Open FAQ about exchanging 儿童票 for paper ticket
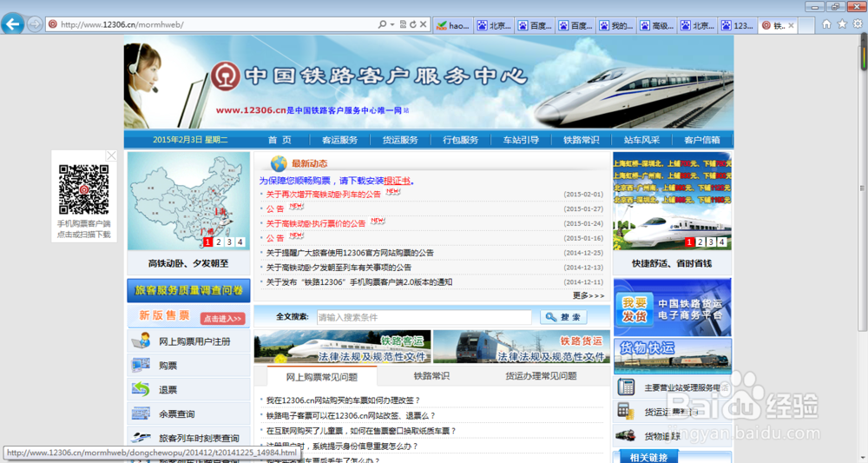The image size is (868, 463). point(361,430)
